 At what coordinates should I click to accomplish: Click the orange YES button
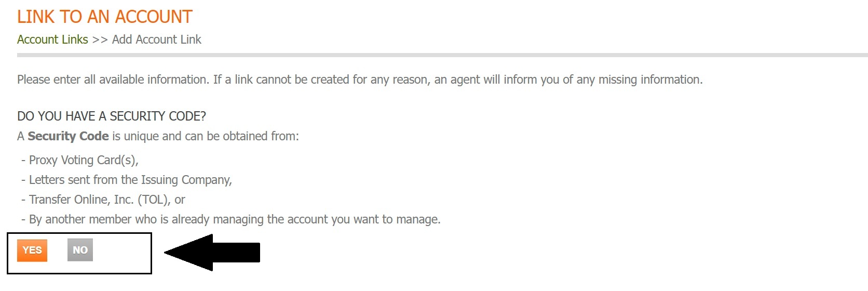tap(32, 250)
